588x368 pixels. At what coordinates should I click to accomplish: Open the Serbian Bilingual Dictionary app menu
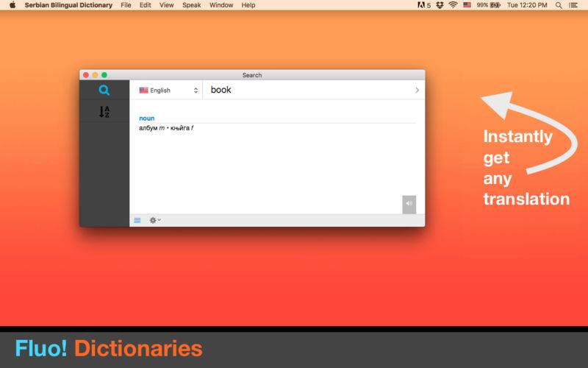click(x=68, y=5)
